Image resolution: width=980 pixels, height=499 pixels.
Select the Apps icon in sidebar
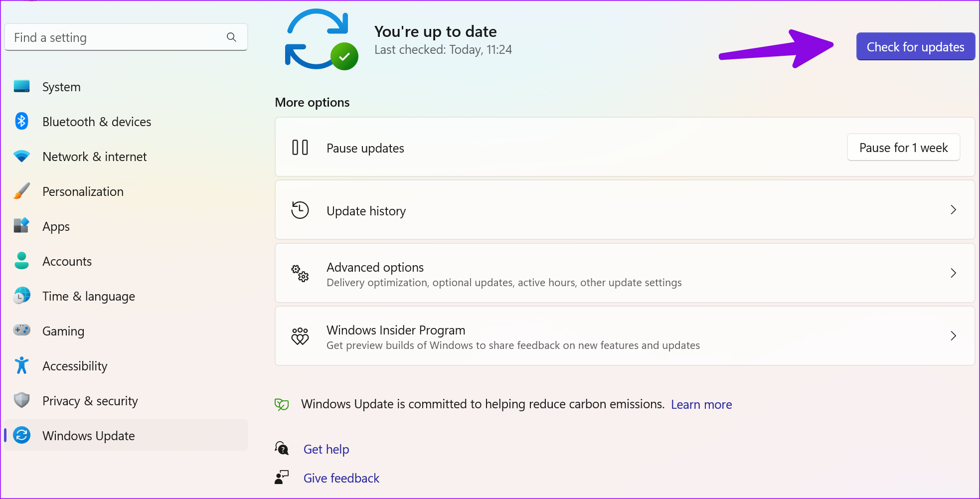21,226
